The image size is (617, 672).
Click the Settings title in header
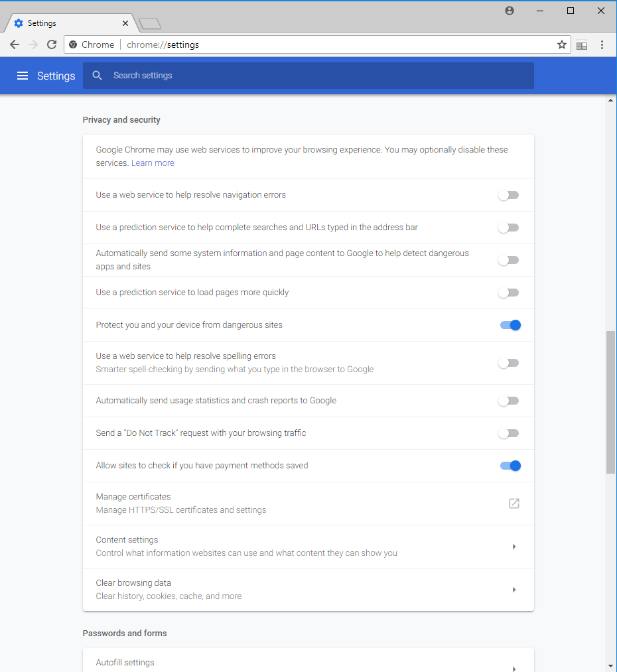(x=56, y=76)
